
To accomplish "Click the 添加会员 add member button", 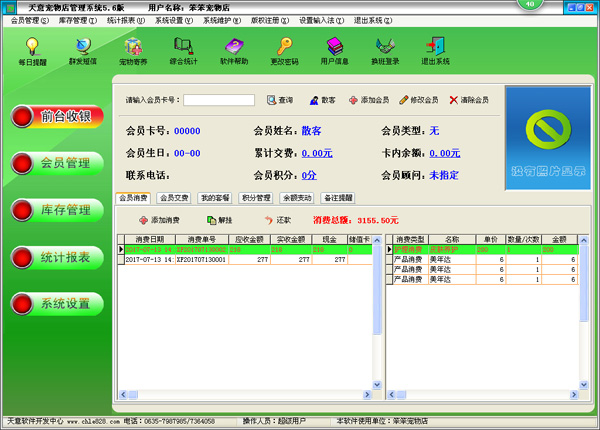I will click(369, 100).
